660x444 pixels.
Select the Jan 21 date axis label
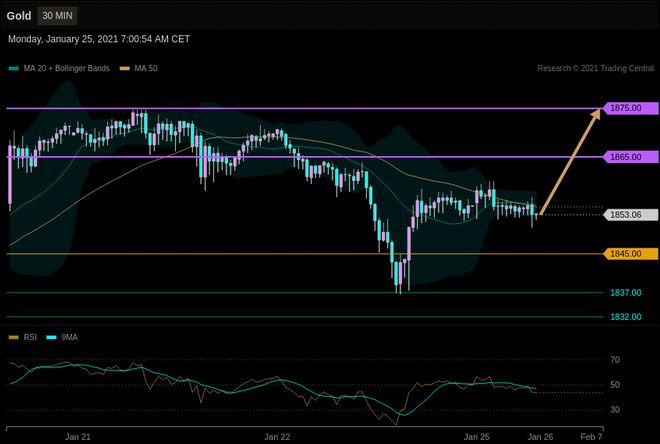pos(77,437)
